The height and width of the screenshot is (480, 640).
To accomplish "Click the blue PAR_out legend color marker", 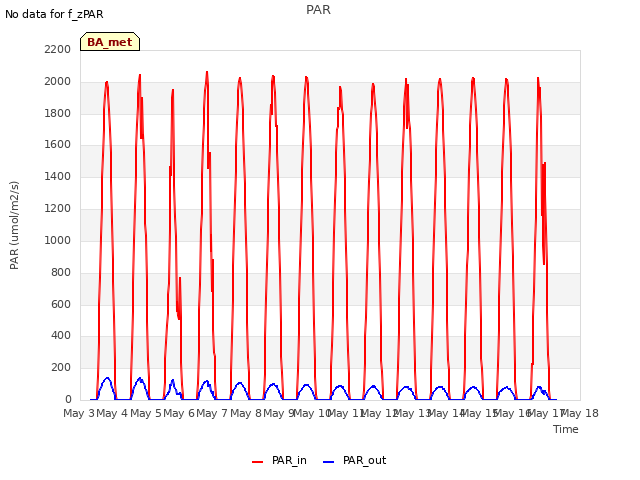I will 328,462.
